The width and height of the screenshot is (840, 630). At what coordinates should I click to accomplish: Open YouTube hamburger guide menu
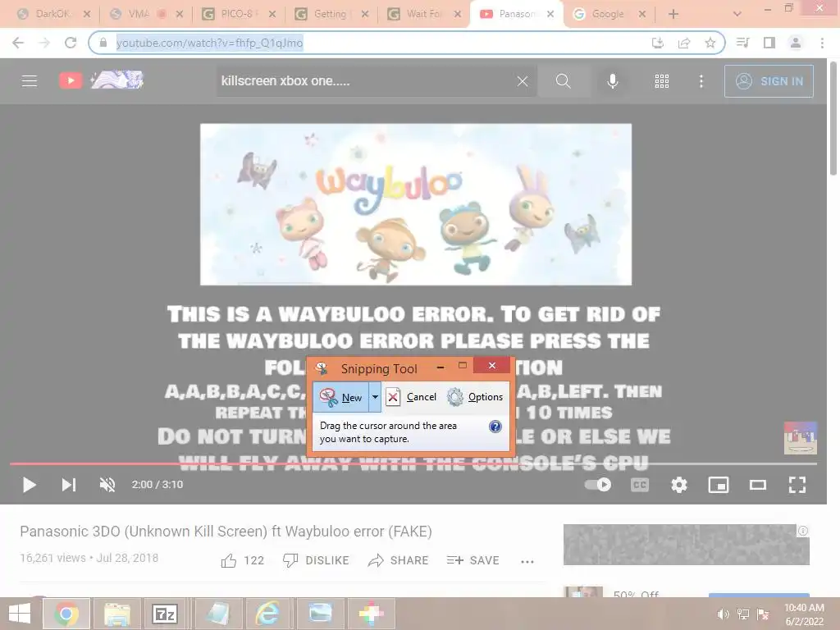(x=30, y=81)
